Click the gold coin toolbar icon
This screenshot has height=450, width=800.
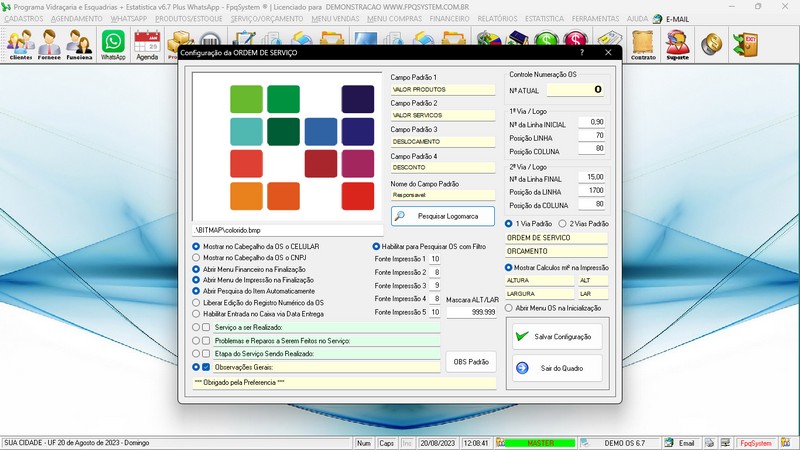pos(711,44)
